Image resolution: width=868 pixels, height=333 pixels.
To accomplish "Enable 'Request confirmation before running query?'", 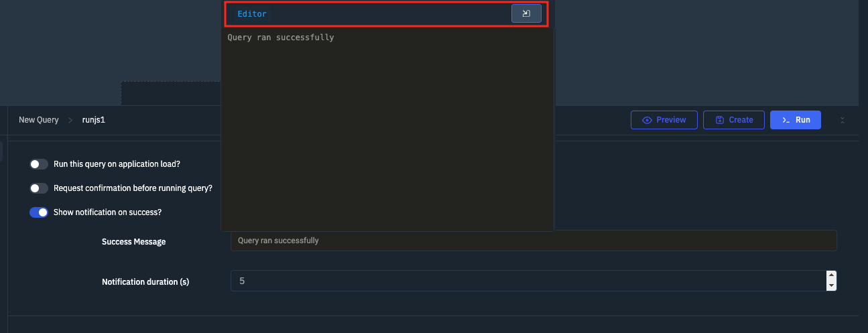I will pyautogui.click(x=39, y=188).
